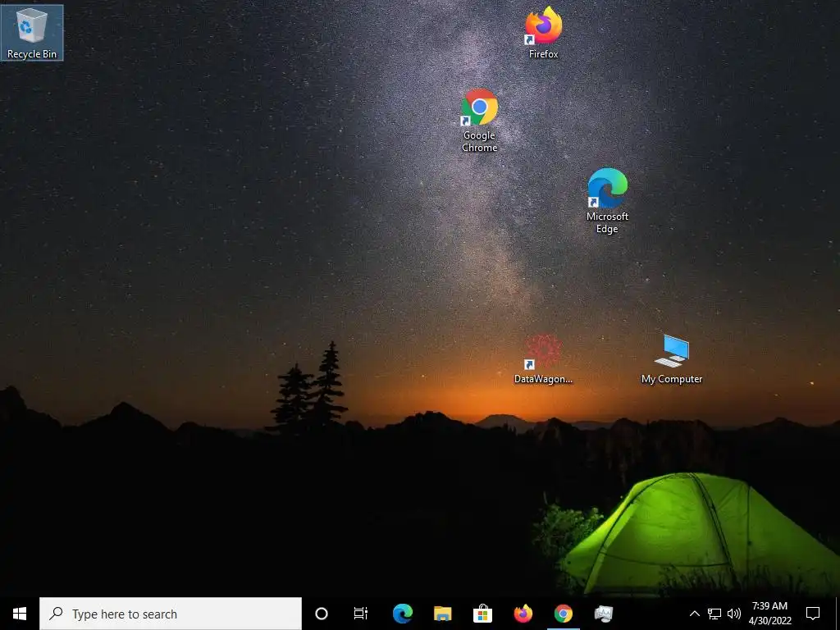Image resolution: width=840 pixels, height=630 pixels.
Task: Open Task View on the taskbar
Action: point(361,614)
